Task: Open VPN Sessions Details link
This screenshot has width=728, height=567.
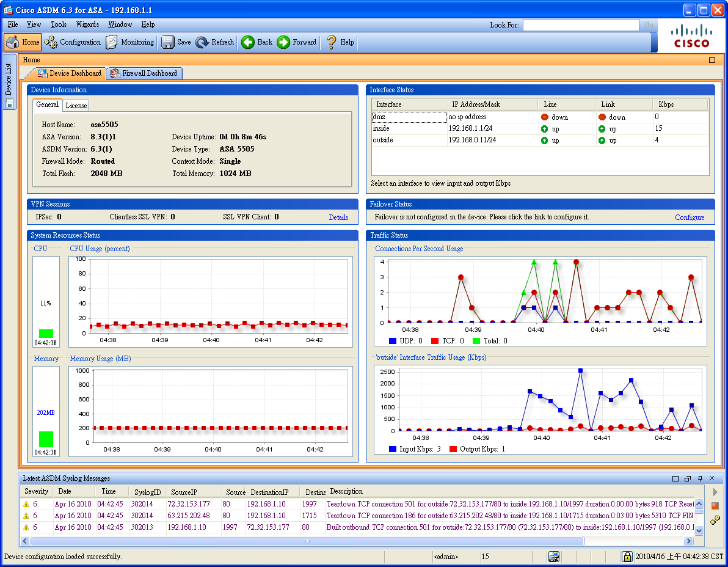Action: point(338,218)
